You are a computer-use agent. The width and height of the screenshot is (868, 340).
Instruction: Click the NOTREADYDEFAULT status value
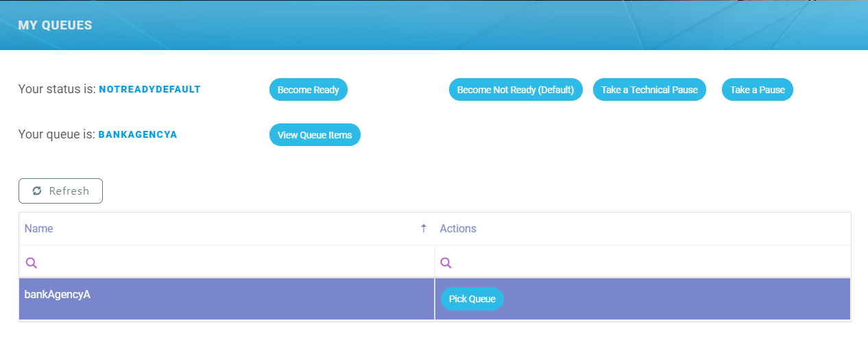point(149,89)
